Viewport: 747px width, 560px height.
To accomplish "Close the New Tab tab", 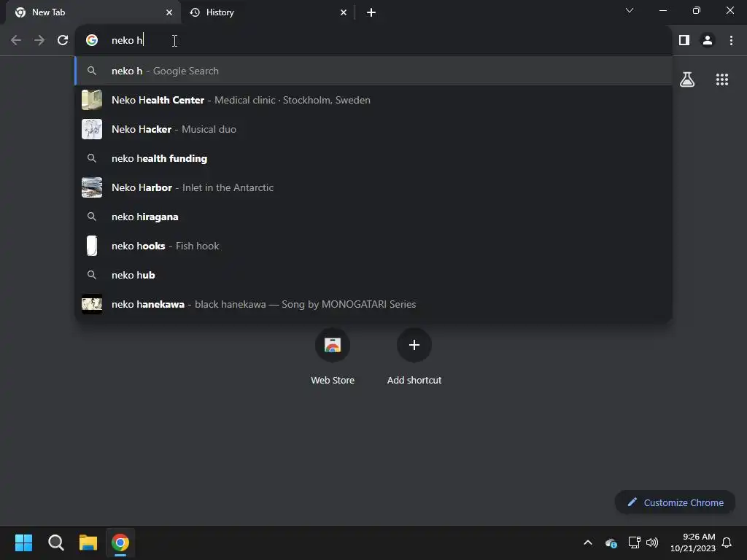I will click(169, 12).
